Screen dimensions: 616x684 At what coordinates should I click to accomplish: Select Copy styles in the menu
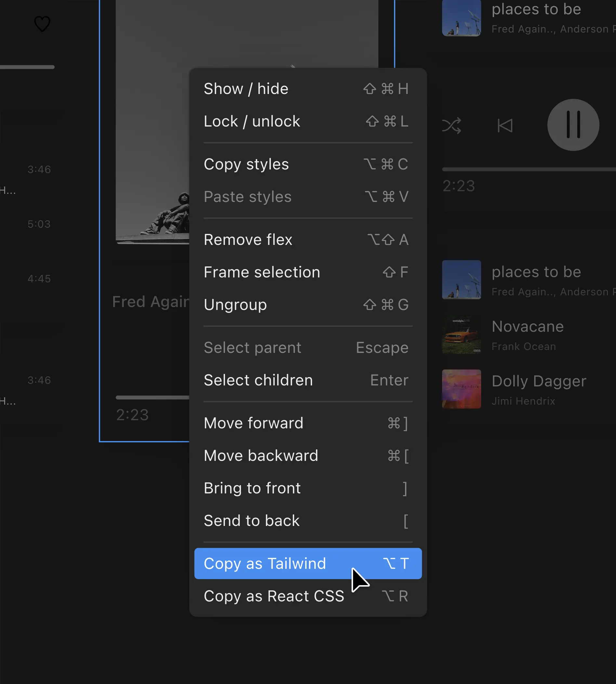click(308, 164)
